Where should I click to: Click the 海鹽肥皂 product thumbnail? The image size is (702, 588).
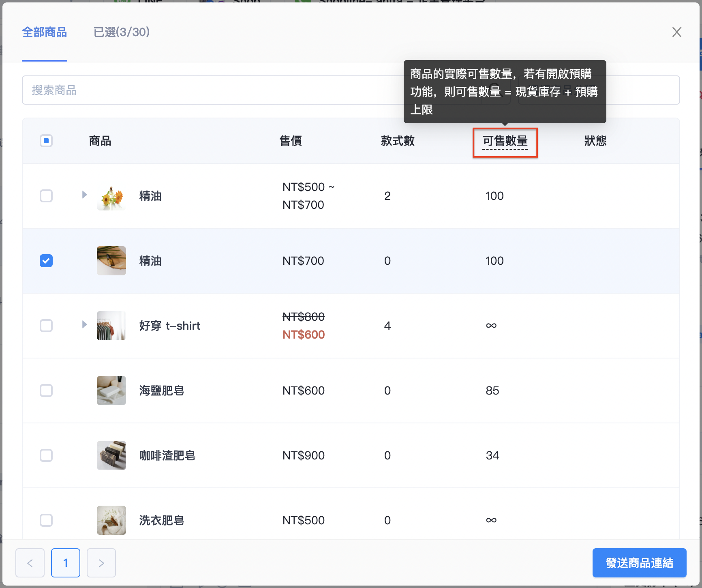[x=111, y=391]
